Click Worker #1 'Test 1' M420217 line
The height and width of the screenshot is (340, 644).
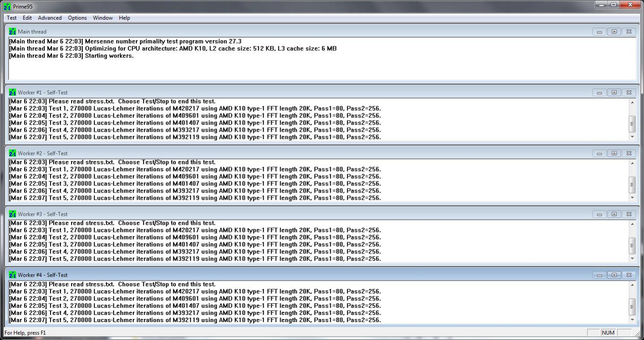click(195, 108)
